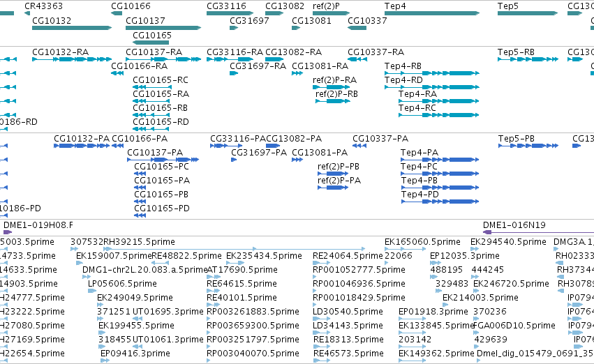The image size is (594, 364).
Task: Open transcript CG10132-RA
Action: (61, 52)
